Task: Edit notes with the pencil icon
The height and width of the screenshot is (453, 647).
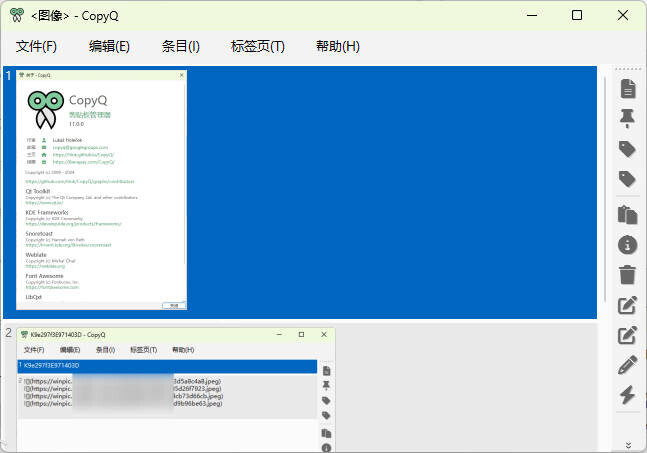Action: coord(628,365)
